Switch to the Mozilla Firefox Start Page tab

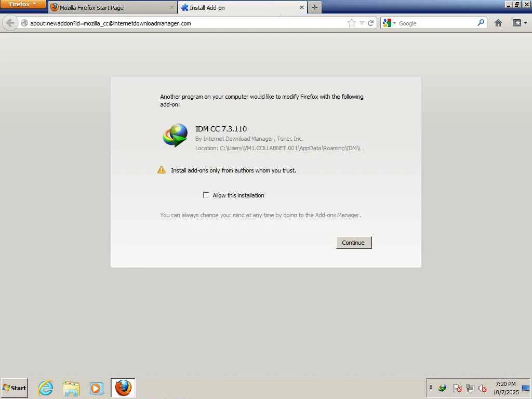pos(112,7)
